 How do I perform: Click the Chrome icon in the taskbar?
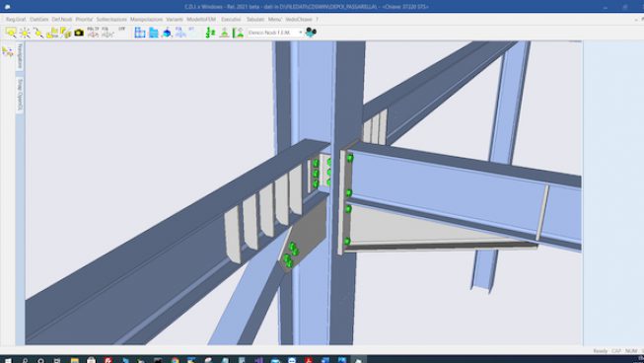(176, 360)
